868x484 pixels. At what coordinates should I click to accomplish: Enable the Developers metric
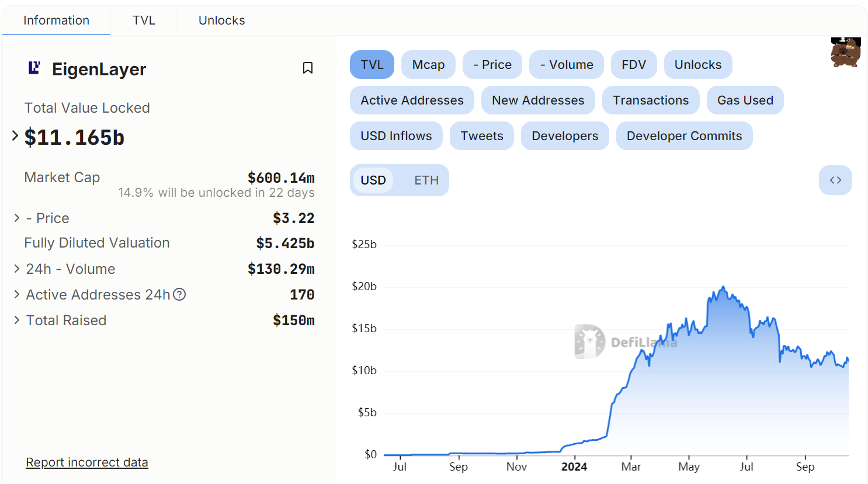pos(565,135)
